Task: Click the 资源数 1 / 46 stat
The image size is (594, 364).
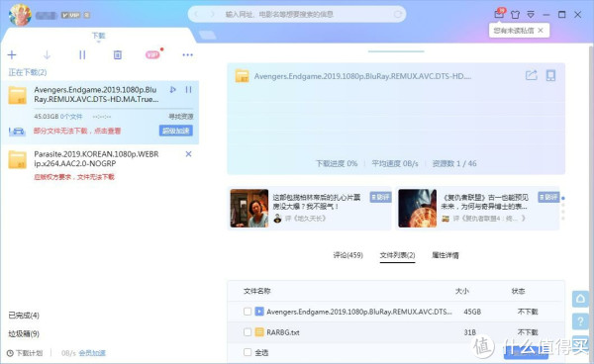Action: pyautogui.click(x=454, y=163)
